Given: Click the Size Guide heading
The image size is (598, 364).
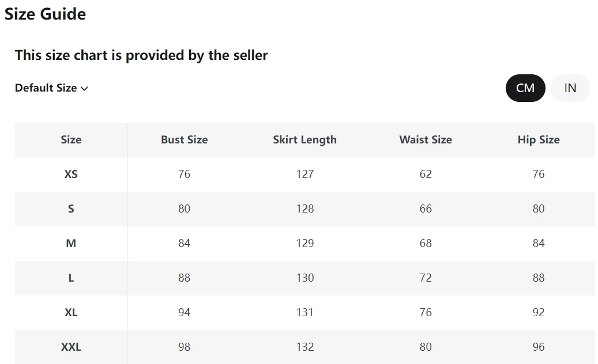Looking at the screenshot, I should [x=45, y=14].
